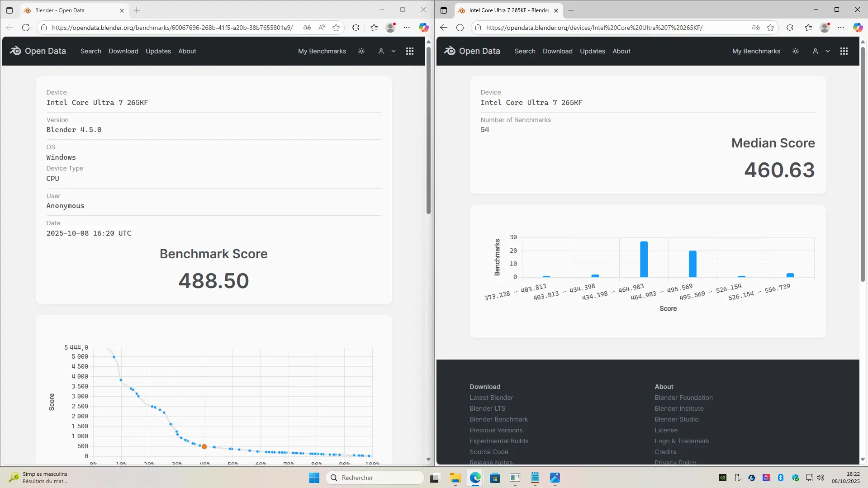
Task: Open volume control in system tray
Action: point(821,478)
